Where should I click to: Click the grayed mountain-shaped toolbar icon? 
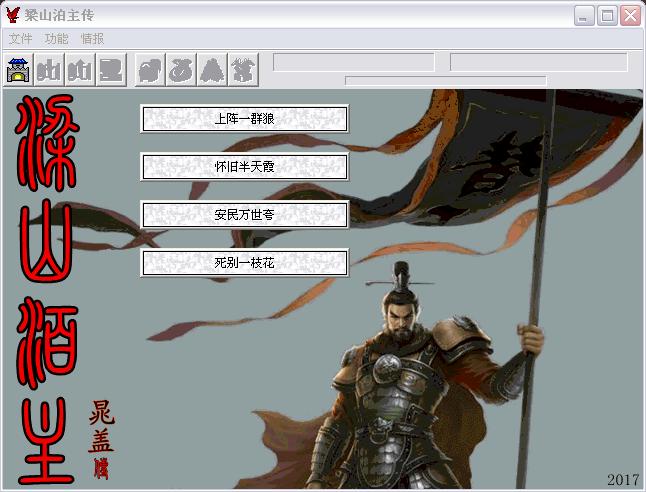click(x=212, y=70)
